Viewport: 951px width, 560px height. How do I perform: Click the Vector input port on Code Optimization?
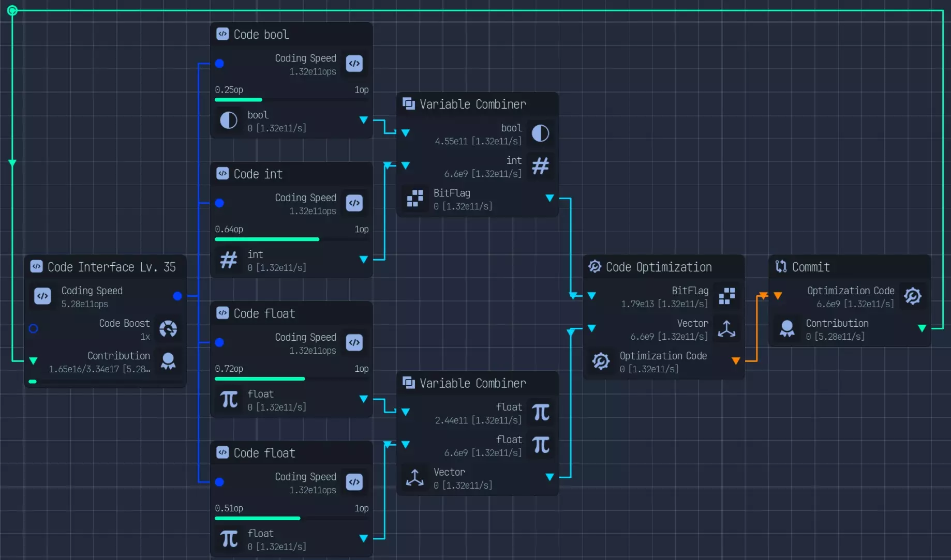click(x=592, y=329)
